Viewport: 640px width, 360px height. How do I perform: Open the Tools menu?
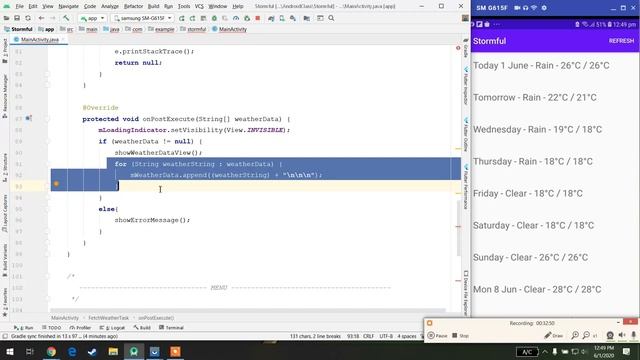tap(184, 6)
